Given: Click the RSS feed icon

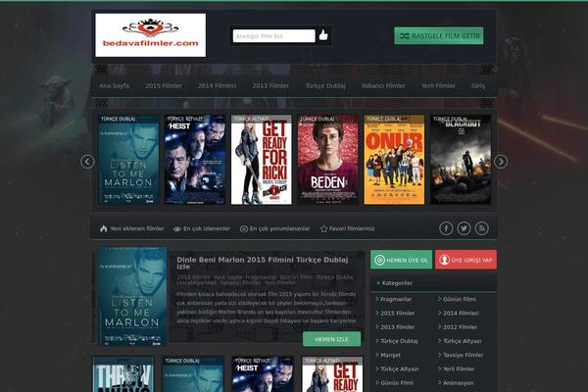Looking at the screenshot, I should 482,228.
